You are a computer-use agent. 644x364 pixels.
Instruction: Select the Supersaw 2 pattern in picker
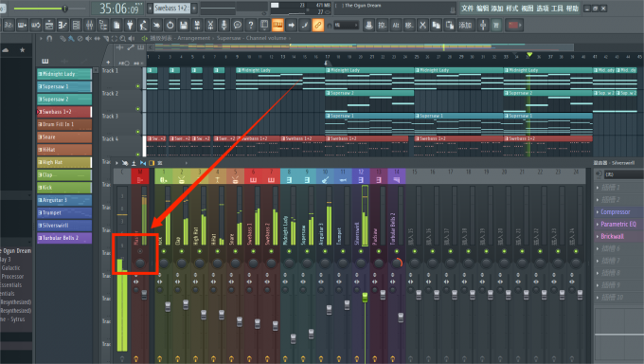[64, 100]
